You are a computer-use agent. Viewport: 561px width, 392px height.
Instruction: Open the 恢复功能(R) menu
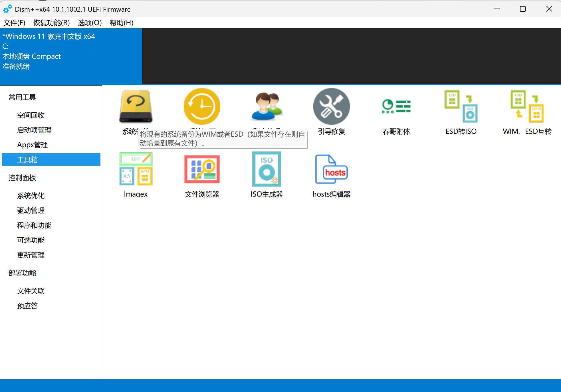pos(51,23)
